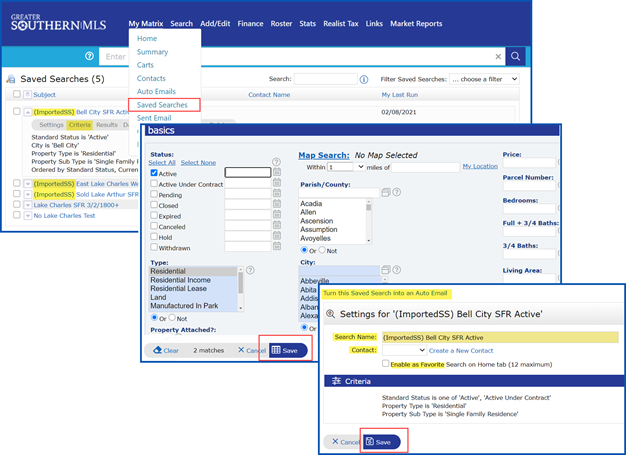The image size is (626, 455).
Task: Expand the Sold Lake Arthur SFR row
Action: [28, 195]
